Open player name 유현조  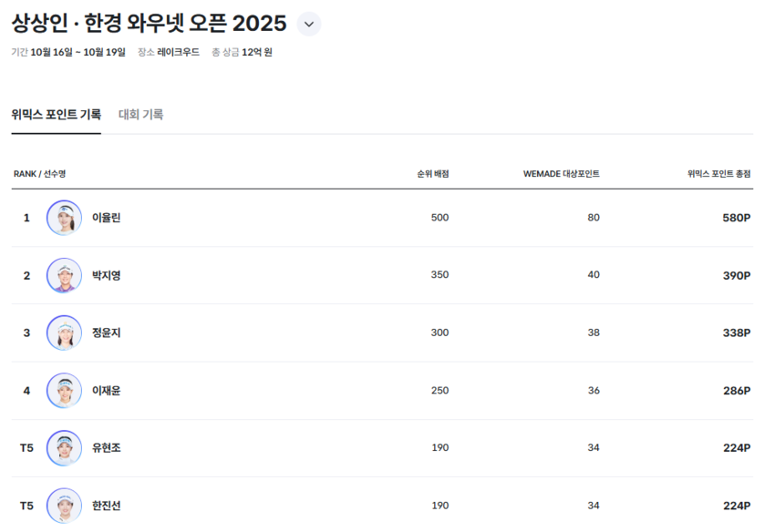point(106,447)
